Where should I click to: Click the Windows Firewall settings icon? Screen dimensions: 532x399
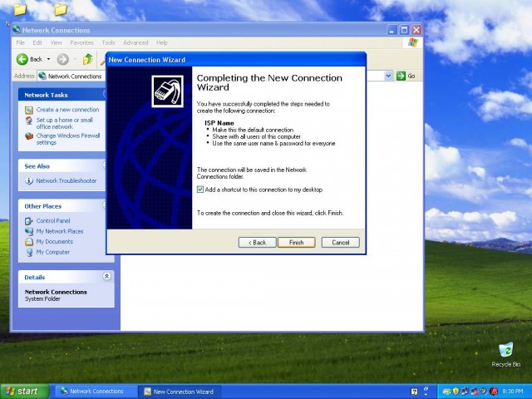pyautogui.click(x=29, y=136)
